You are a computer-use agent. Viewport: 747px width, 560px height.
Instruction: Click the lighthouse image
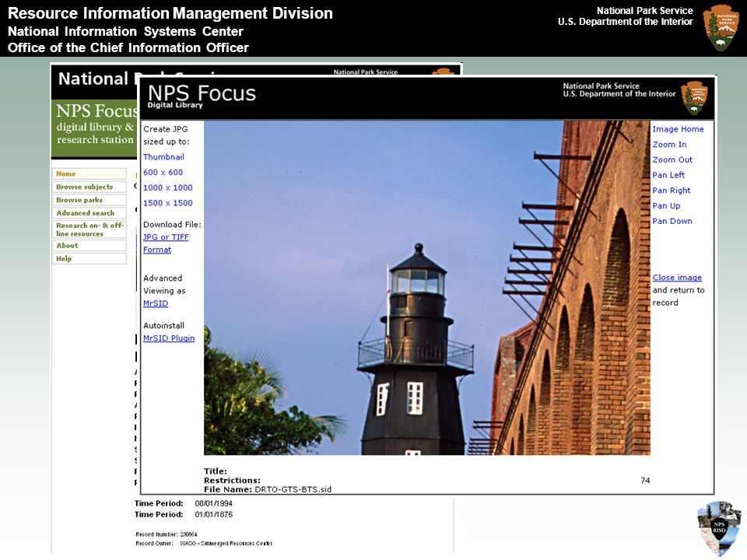[x=427, y=288]
